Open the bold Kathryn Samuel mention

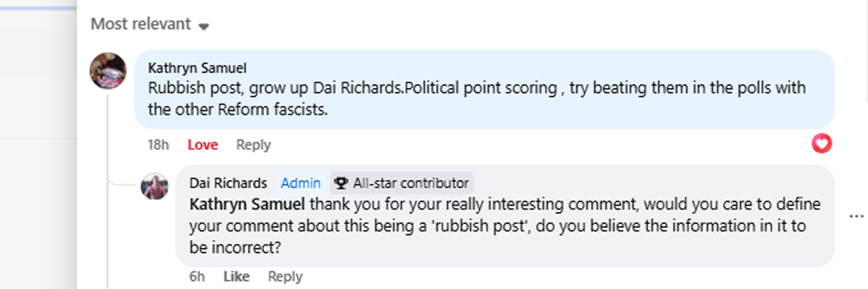point(247,205)
